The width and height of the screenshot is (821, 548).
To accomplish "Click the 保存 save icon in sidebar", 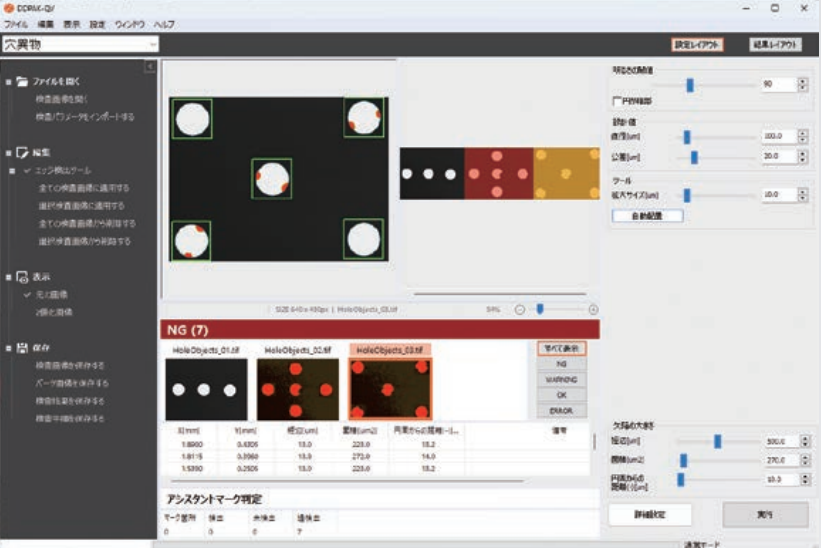I will tap(23, 347).
